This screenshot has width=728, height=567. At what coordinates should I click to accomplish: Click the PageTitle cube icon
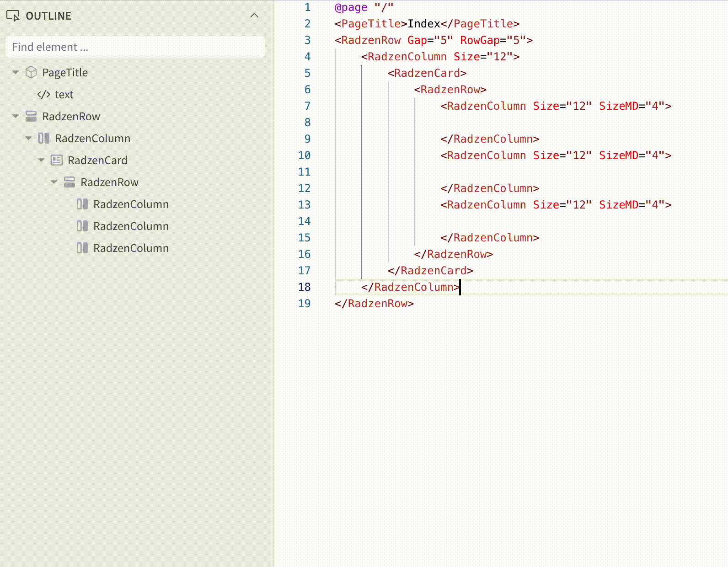(31, 72)
